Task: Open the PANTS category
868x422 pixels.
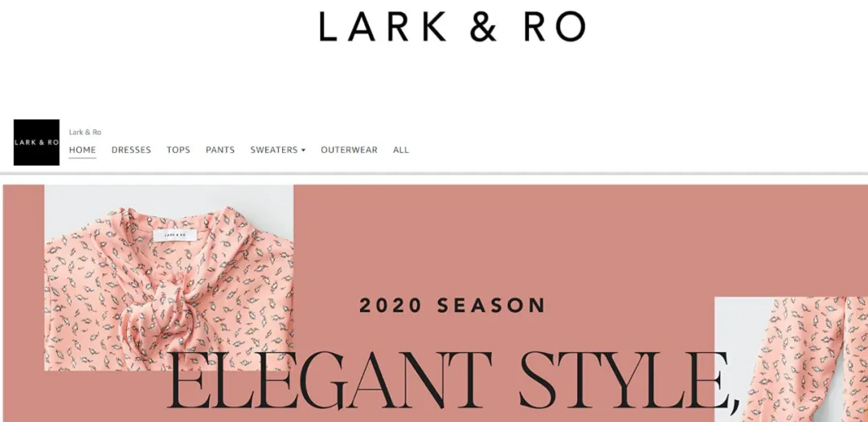Action: 220,150
